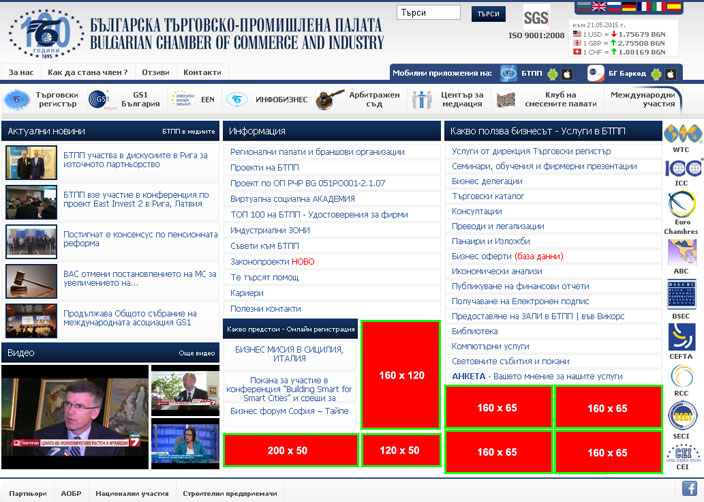704x502 pixels.
Task: Open the WTC partner logo
Action: (x=682, y=134)
